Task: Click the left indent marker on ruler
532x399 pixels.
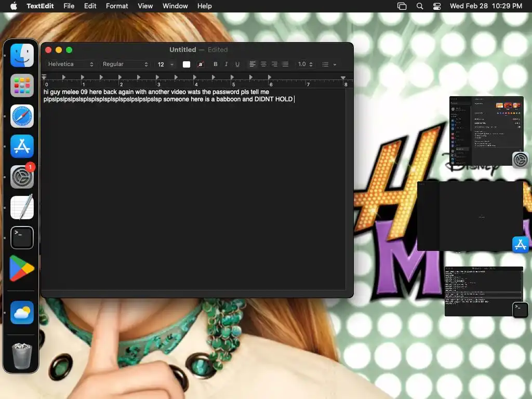Action: pyautogui.click(x=44, y=77)
